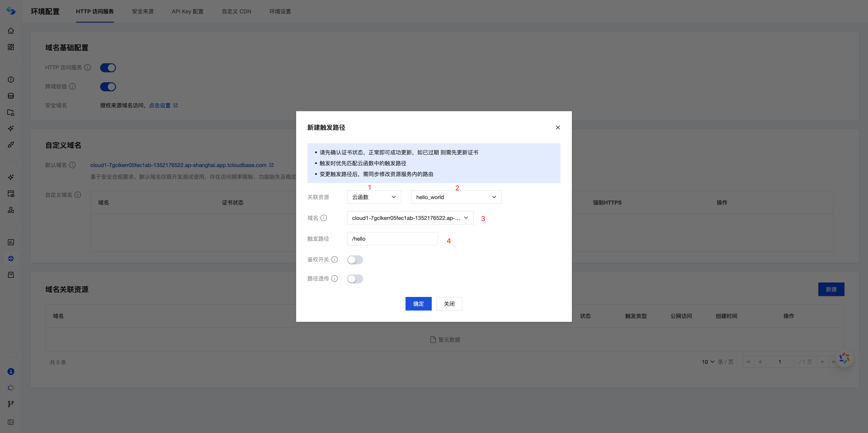The image size is (868, 433).
Task: Toggle the HTTP 访问服务 switch
Action: point(108,68)
